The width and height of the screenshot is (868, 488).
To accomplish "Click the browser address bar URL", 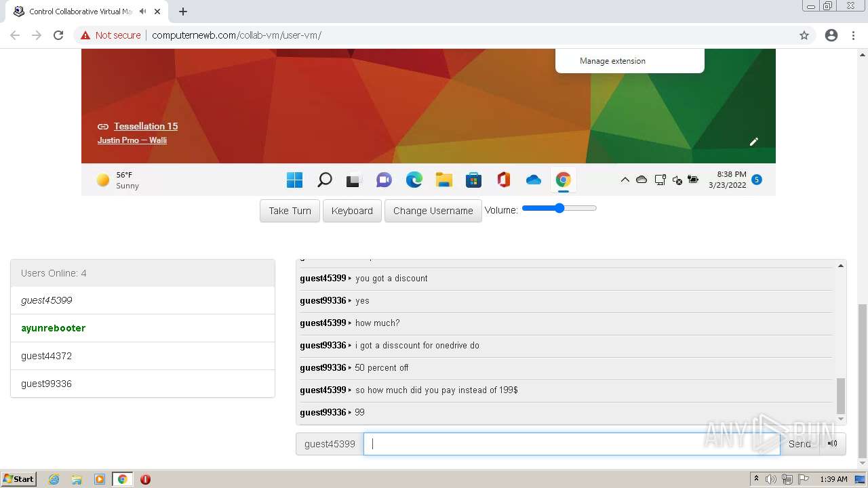I will click(237, 35).
